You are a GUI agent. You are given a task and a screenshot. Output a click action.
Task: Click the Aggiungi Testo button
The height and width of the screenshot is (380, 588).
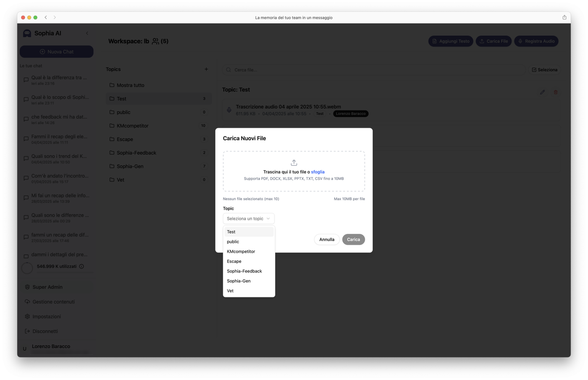451,41
